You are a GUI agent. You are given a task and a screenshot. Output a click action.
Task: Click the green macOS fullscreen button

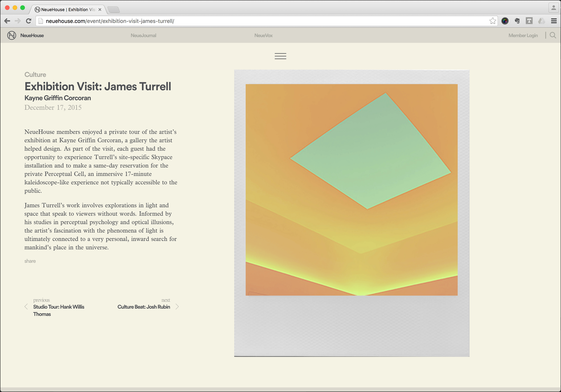[22, 8]
